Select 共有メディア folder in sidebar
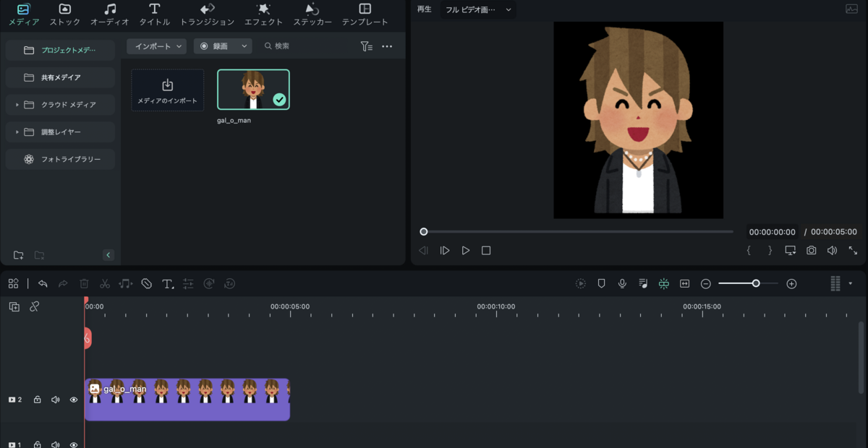 [60, 77]
